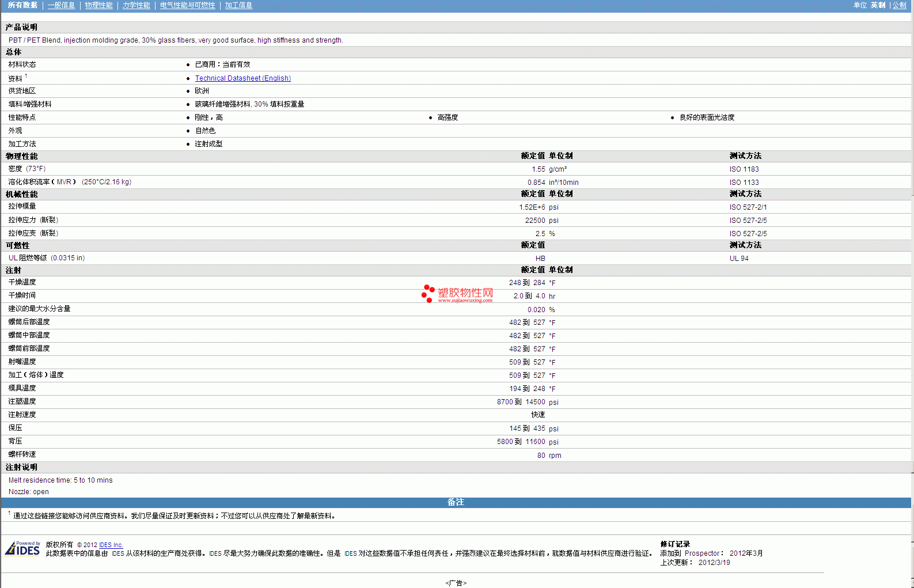
Task: Click the MVR abbreviation link
Action: 64,182
